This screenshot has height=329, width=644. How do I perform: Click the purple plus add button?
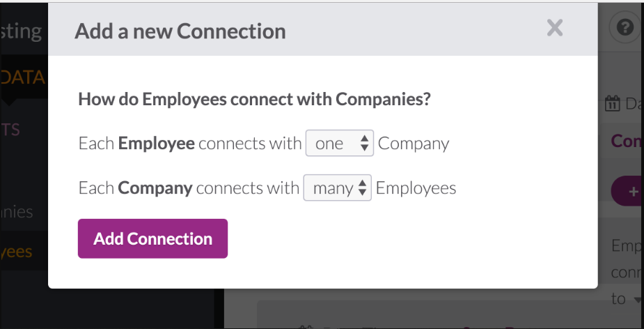(x=629, y=190)
